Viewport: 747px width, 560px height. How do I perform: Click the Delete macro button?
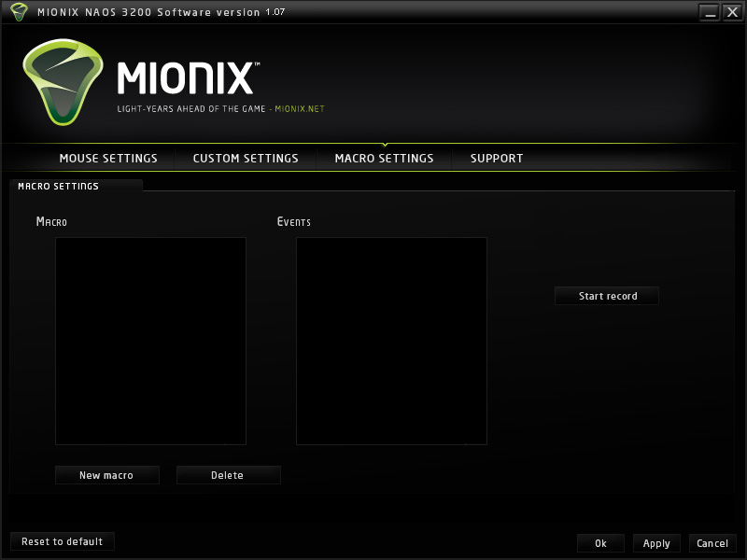point(228,475)
